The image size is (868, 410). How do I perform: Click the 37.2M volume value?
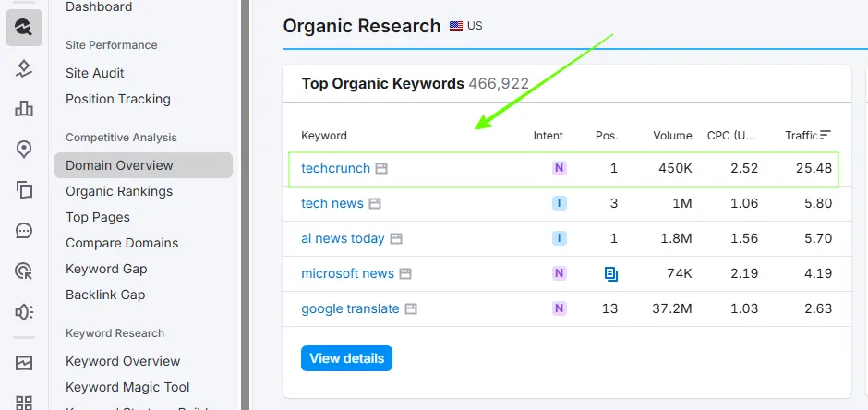tap(671, 308)
